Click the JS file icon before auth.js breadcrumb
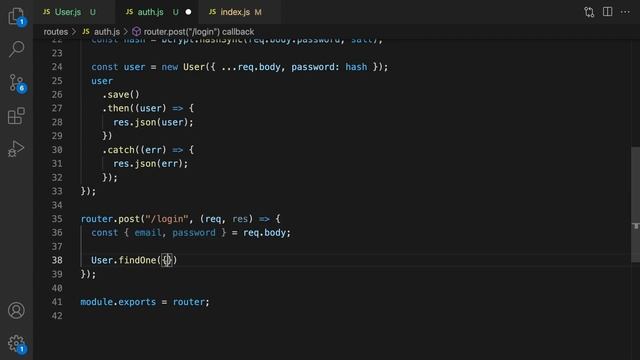 click(86, 32)
